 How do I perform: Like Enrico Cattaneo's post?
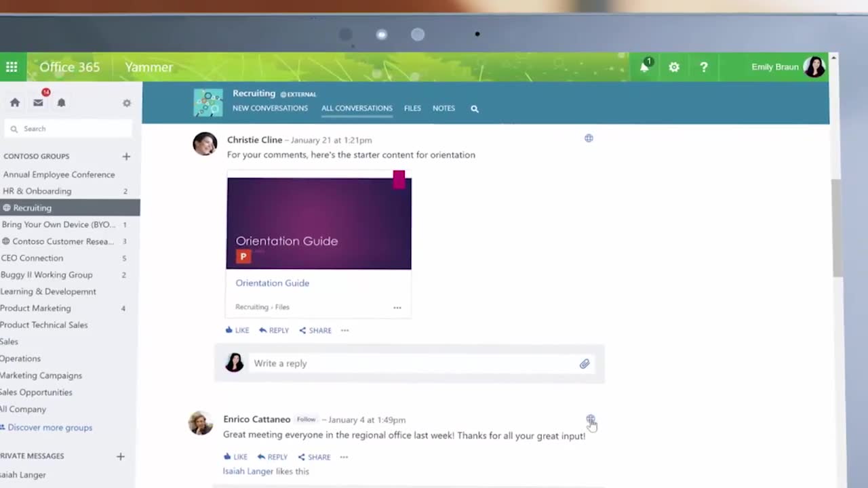[x=235, y=457]
